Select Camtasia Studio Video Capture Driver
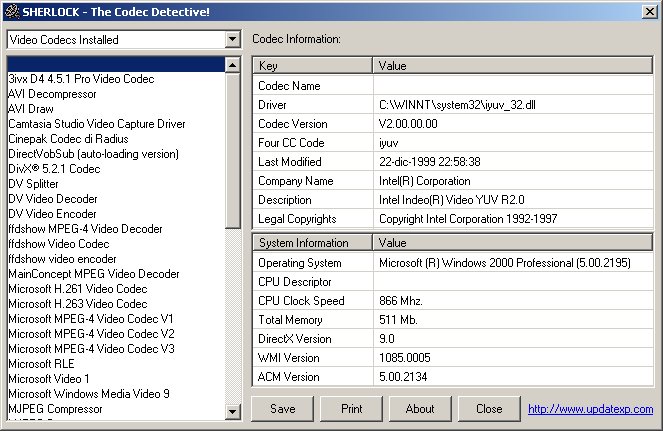Screen dimensions: 663x431 point(97,124)
